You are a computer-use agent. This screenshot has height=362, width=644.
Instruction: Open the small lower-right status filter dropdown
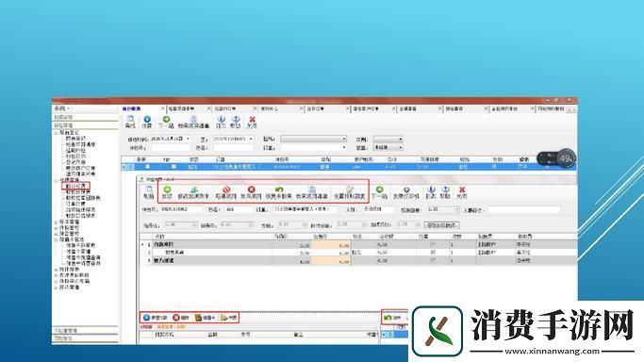point(388,147)
